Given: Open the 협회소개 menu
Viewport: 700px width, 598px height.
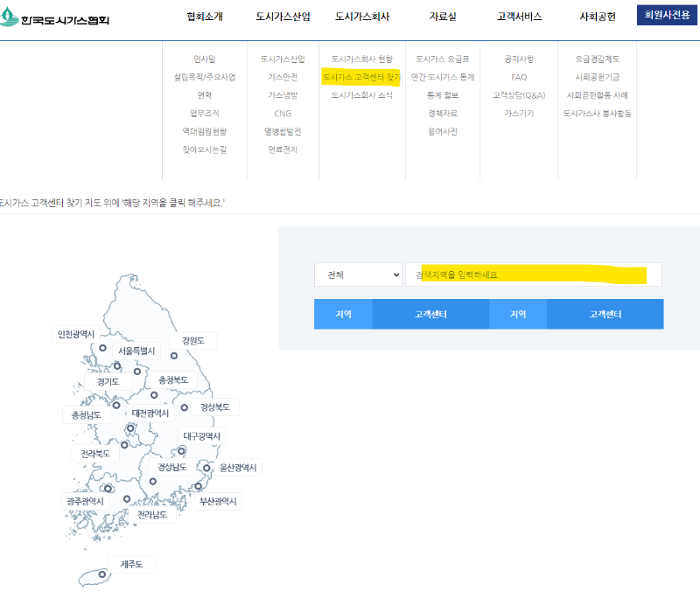Looking at the screenshot, I should (205, 17).
